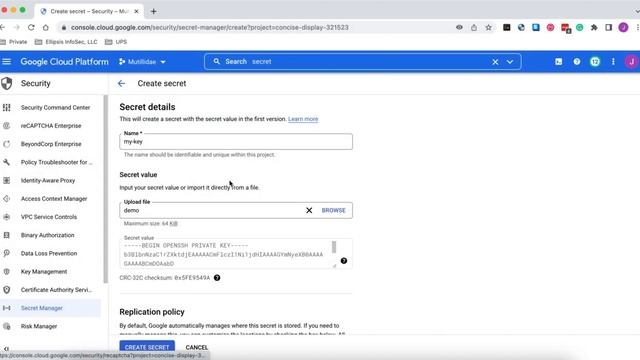Open Key Management page
The image size is (640, 360).
[x=44, y=272]
